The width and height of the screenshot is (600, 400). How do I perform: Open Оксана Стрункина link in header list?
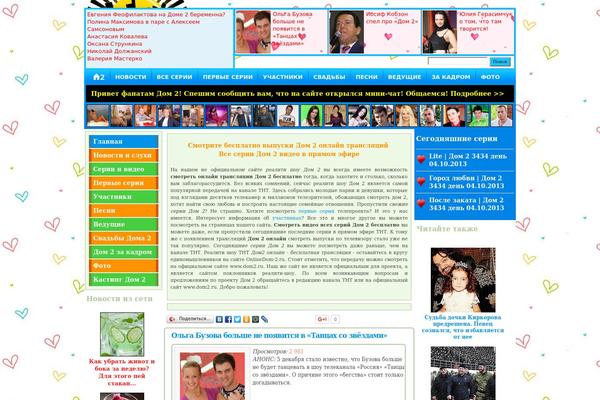point(114,44)
